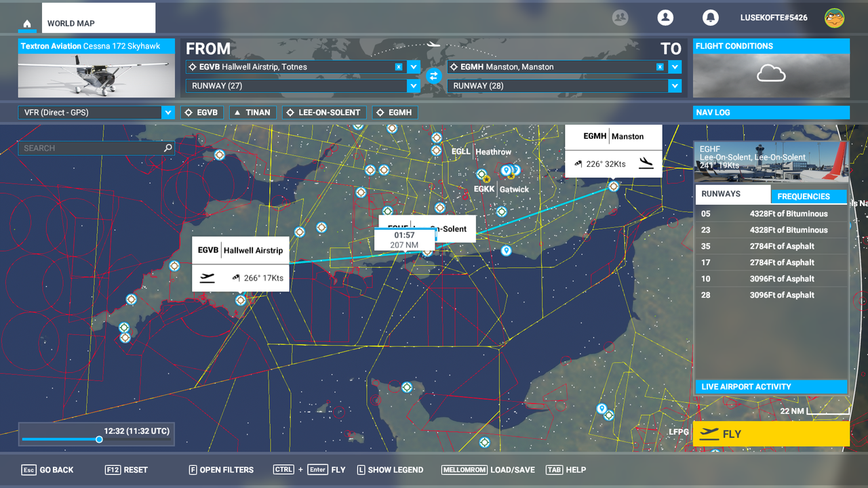Select the EGLL Heathrow map label

point(481,152)
